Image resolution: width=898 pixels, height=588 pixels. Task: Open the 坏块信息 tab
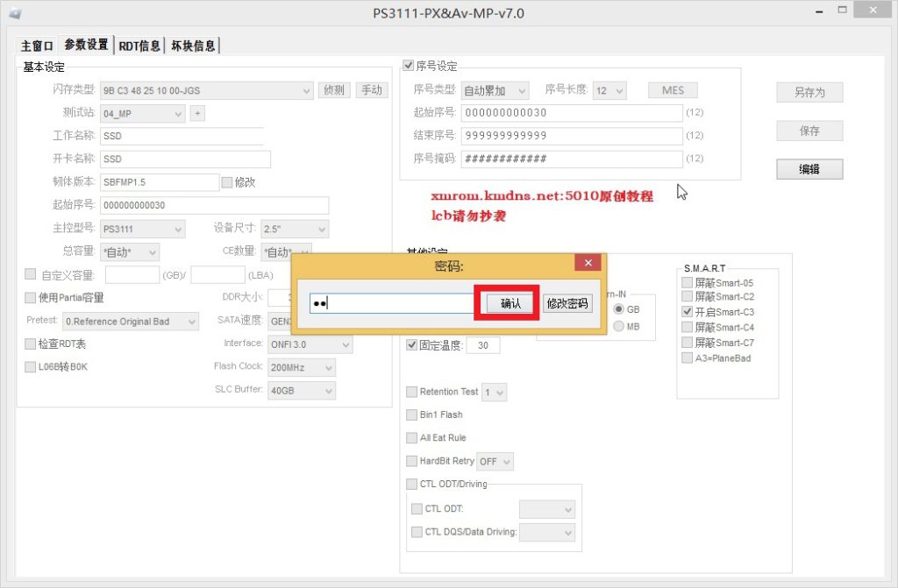(193, 46)
